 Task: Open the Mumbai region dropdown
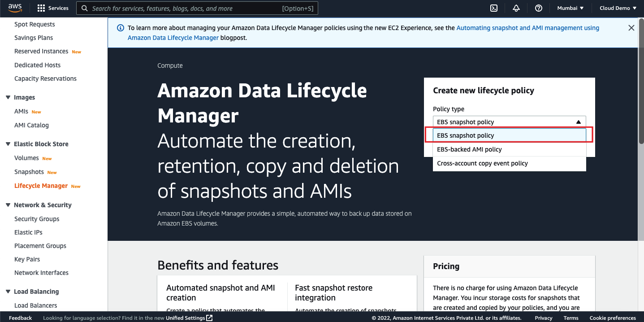point(570,8)
